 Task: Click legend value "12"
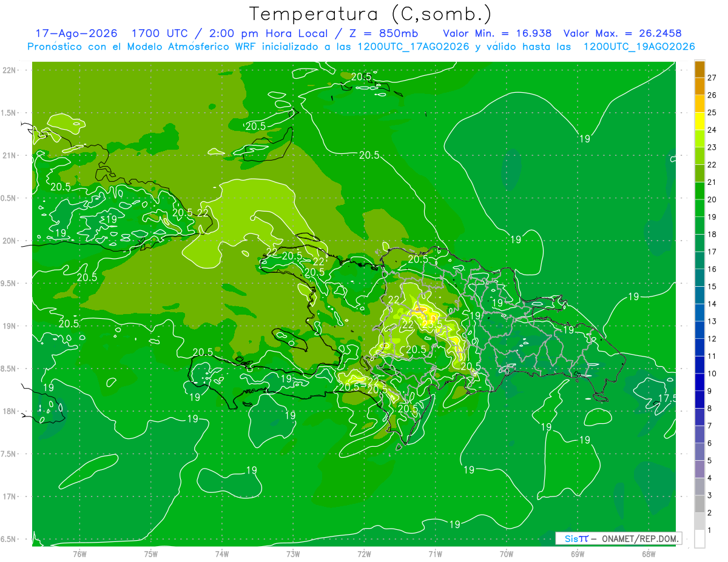pyautogui.click(x=712, y=339)
